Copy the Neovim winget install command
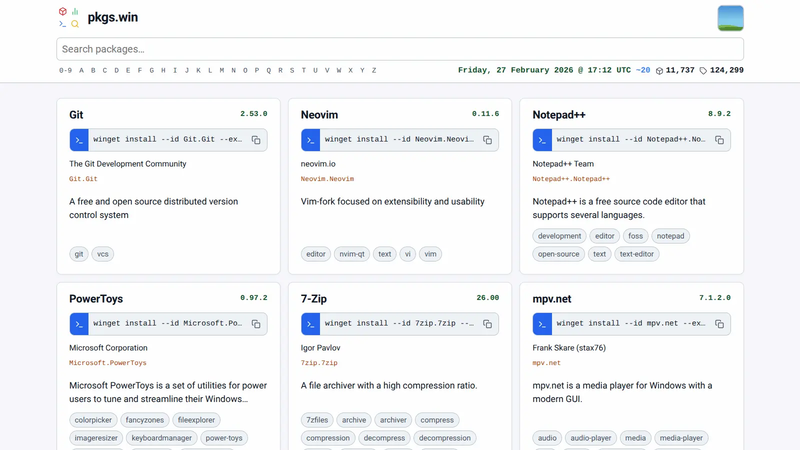Screen dimensions: 800x450 point(488,140)
